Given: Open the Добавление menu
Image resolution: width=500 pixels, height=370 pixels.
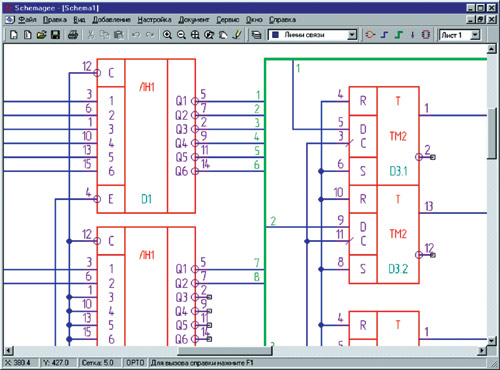Looking at the screenshot, I should point(111,20).
